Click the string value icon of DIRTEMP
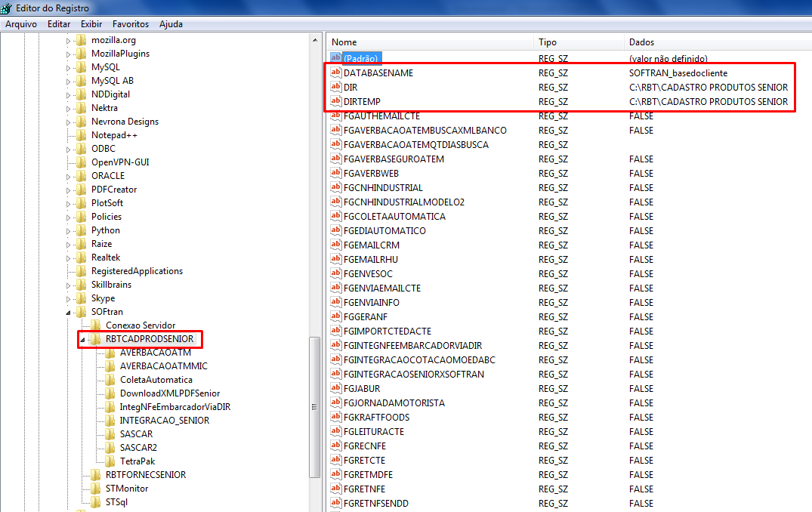Viewport: 812px width, 512px height. tap(336, 101)
